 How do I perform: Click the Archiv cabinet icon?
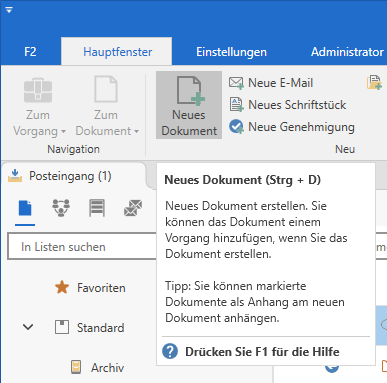(x=76, y=367)
